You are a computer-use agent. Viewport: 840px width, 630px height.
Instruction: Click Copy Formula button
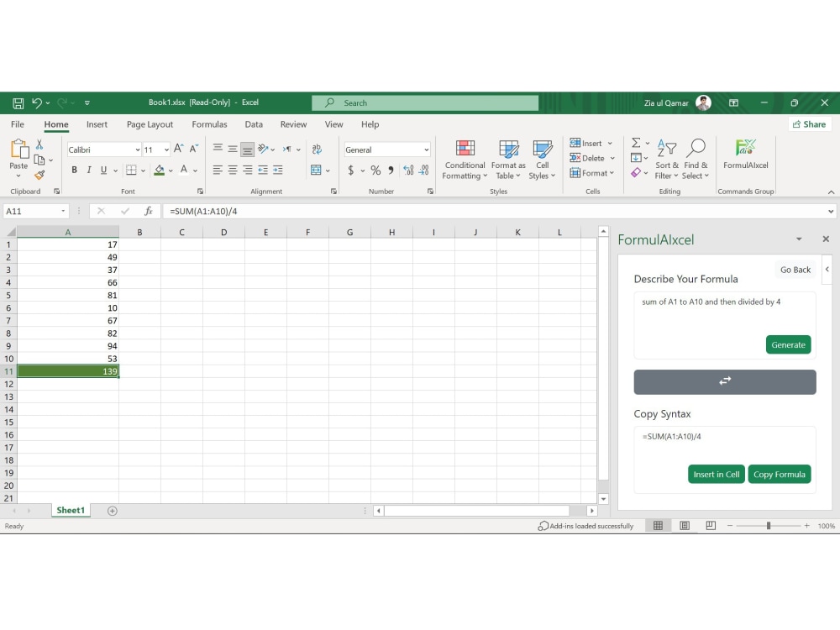tap(779, 474)
